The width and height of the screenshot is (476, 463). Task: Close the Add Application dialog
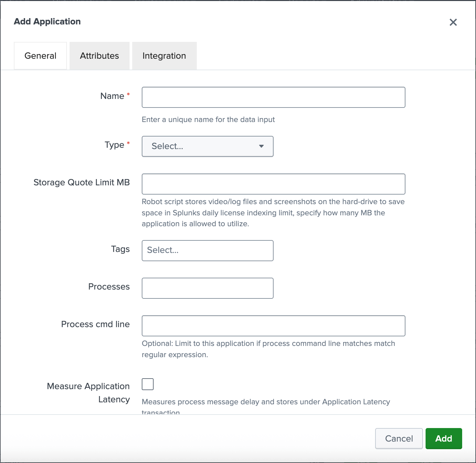click(453, 22)
